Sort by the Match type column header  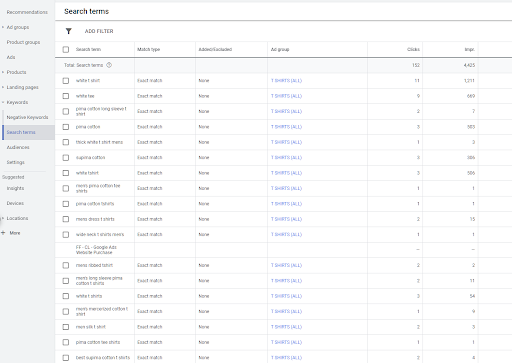pyautogui.click(x=149, y=49)
